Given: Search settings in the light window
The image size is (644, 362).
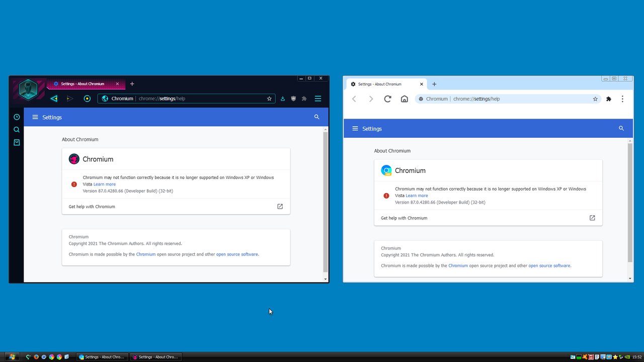Looking at the screenshot, I should coord(621,128).
